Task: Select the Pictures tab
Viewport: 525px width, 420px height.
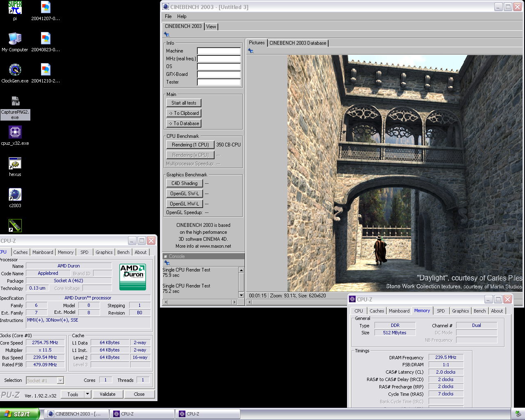Action: point(257,43)
